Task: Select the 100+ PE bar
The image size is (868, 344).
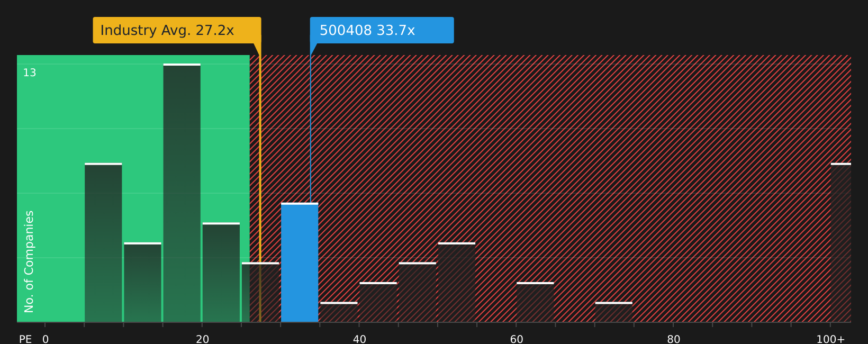Action: 841,242
